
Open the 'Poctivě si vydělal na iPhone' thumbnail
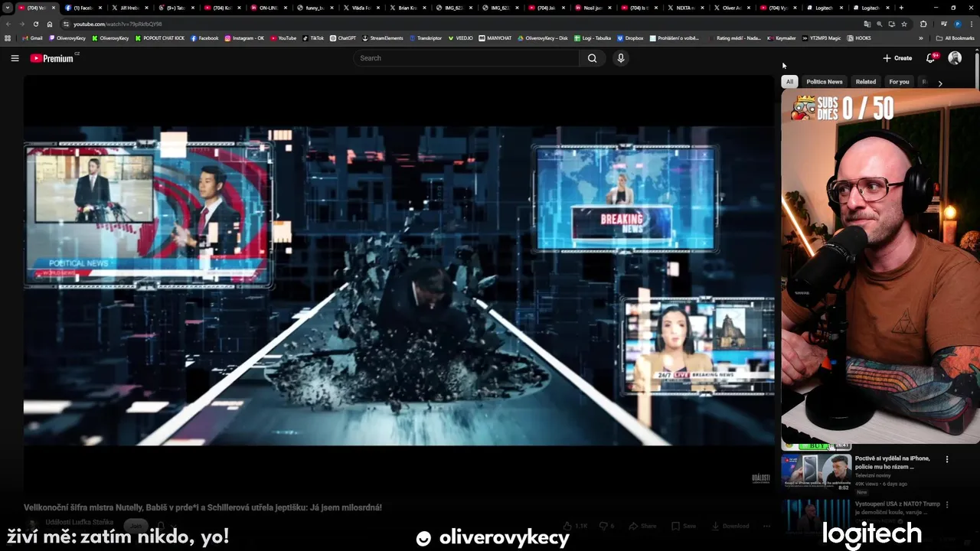[816, 472]
